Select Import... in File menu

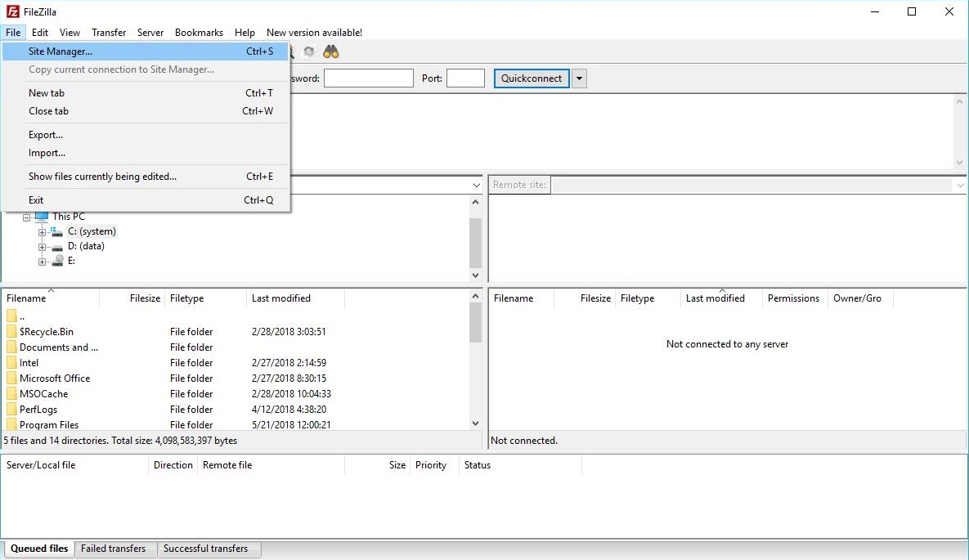pyautogui.click(x=146, y=153)
